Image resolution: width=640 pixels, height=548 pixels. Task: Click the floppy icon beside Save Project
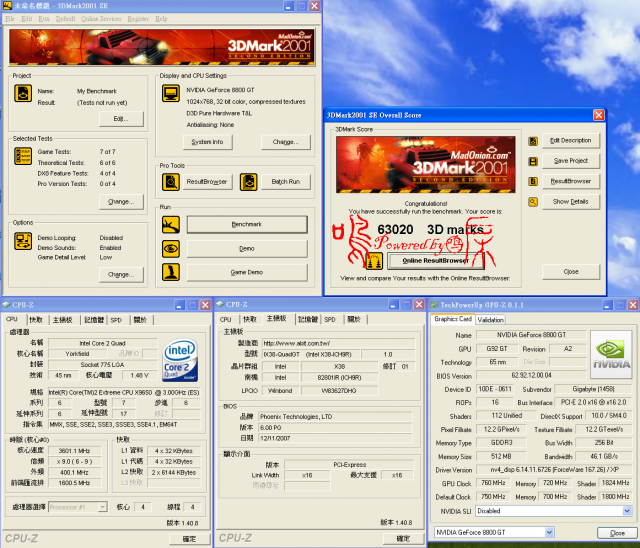533,162
